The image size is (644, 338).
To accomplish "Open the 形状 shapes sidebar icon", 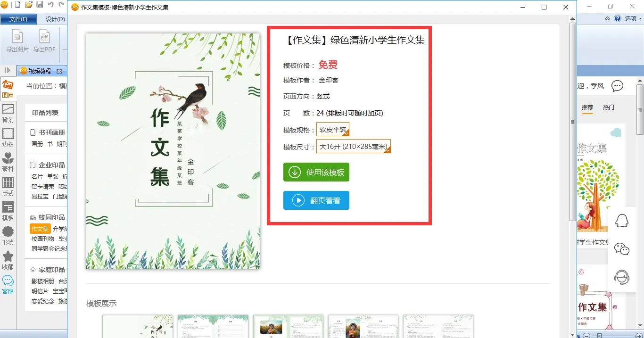I will point(8,236).
